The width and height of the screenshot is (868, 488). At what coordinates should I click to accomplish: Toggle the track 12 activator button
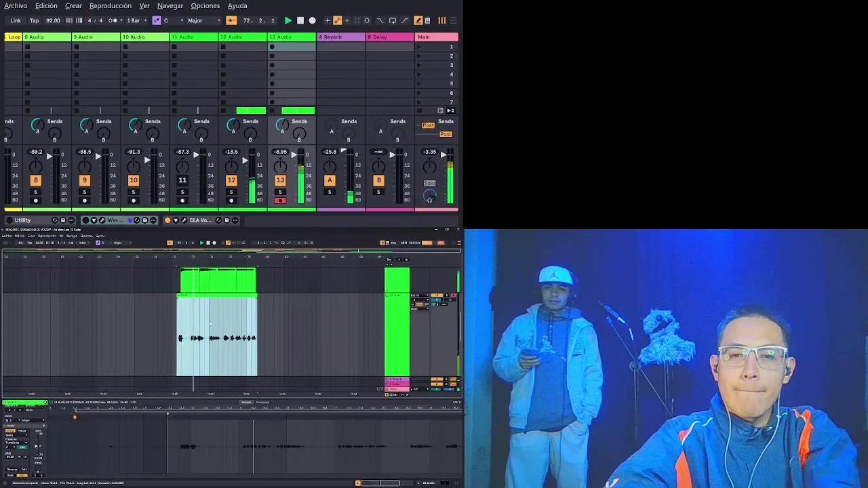(231, 180)
